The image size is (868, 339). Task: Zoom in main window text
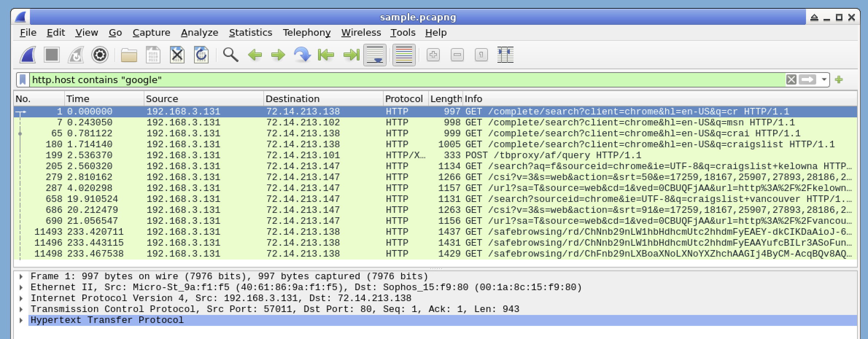433,55
